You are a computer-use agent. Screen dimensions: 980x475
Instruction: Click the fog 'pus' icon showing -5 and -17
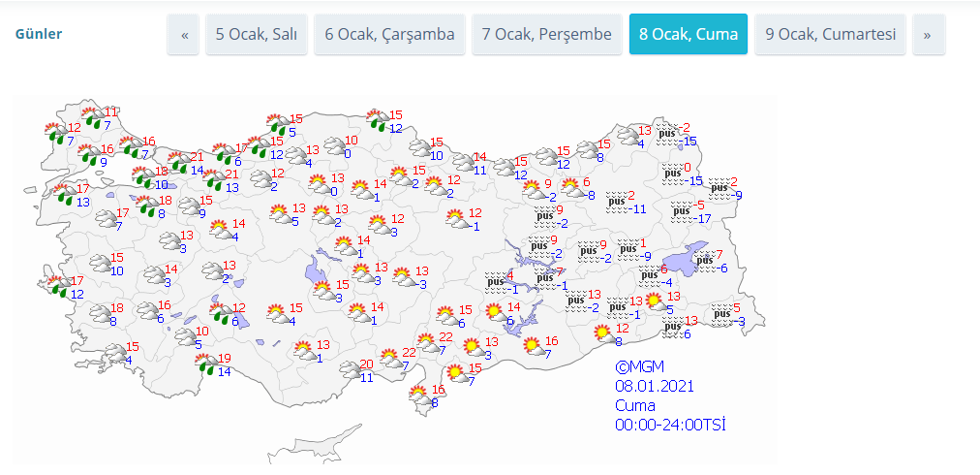pyautogui.click(x=684, y=210)
